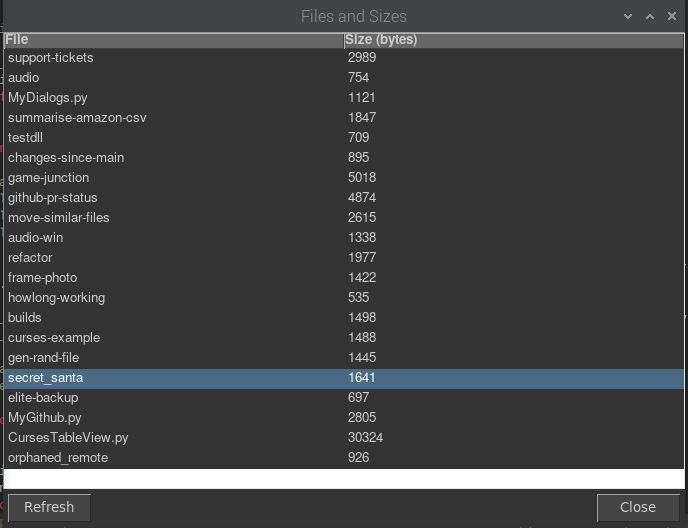Click size value 697
The width and height of the screenshot is (688, 528).
click(358, 398)
